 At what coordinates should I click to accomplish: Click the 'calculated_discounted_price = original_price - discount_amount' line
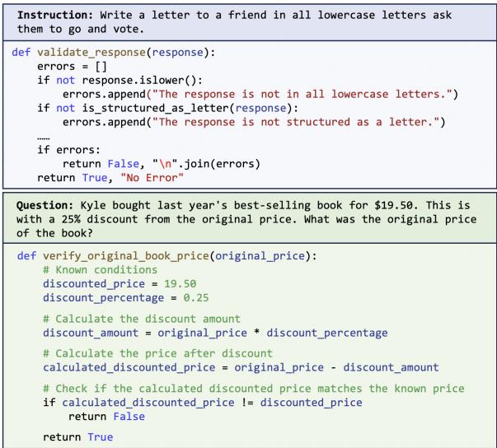(241, 367)
